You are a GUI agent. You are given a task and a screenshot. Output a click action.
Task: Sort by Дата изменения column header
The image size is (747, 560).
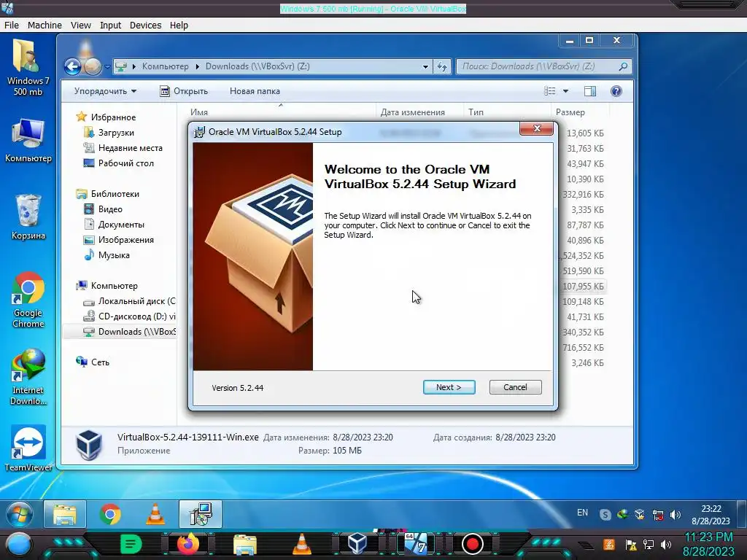pyautogui.click(x=413, y=112)
